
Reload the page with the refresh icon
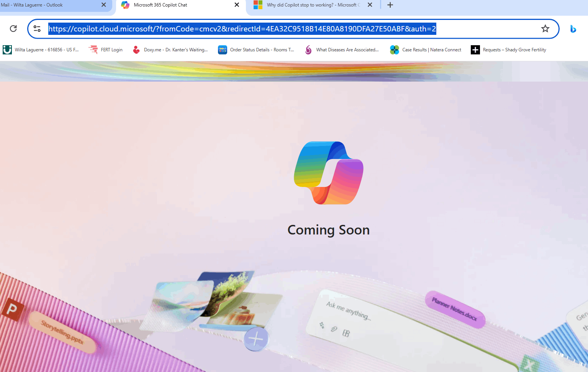tap(13, 29)
